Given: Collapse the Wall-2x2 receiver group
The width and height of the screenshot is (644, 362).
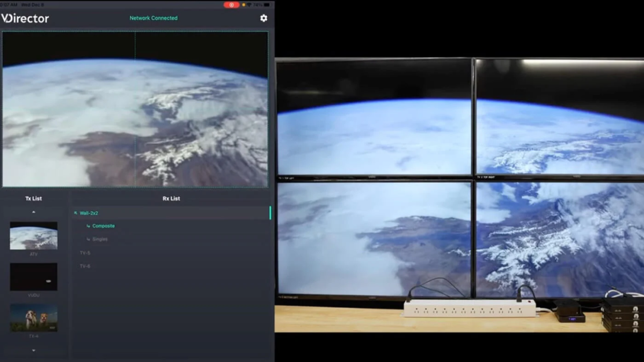Looking at the screenshot, I should pos(89,213).
